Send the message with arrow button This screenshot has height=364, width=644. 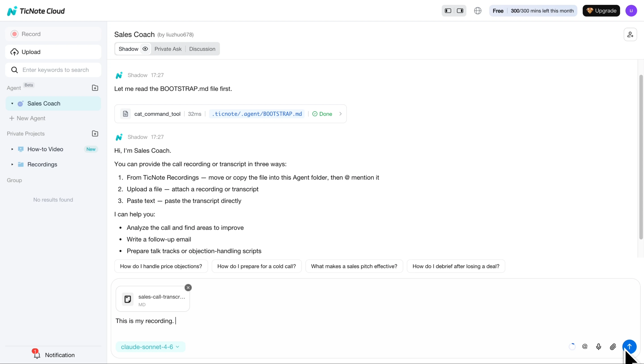coord(629,347)
